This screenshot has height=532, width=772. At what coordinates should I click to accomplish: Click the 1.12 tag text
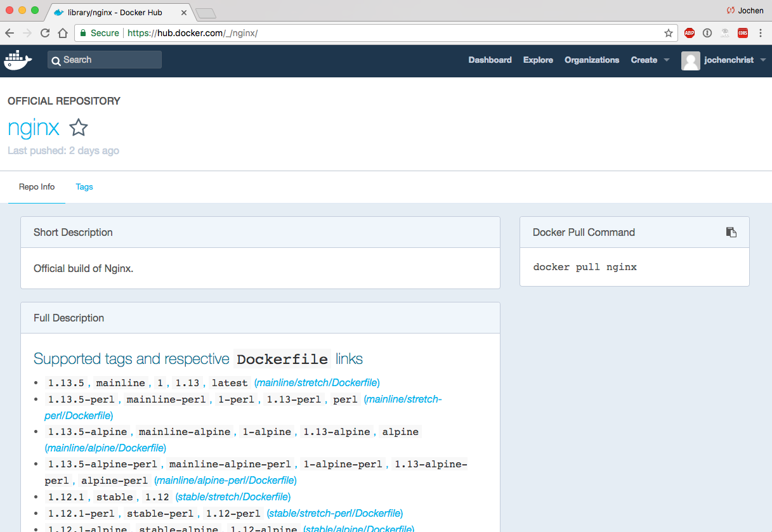(157, 497)
